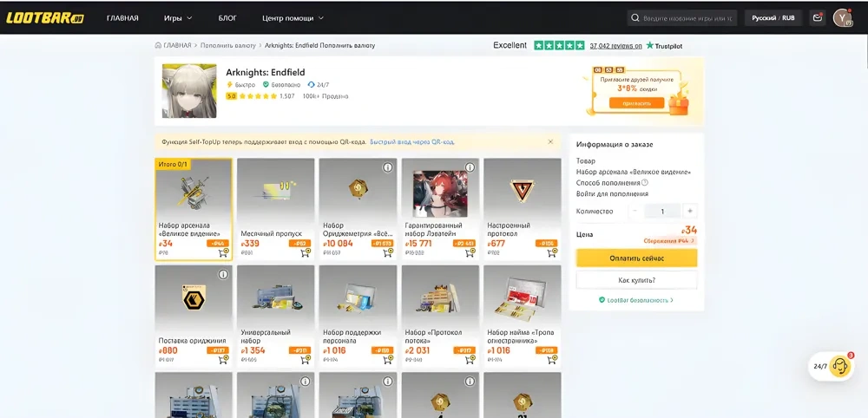Image resolution: width=868 pixels, height=418 pixels.
Task: Open info icon on «Поставка ориджиния» card
Action: coord(223,275)
